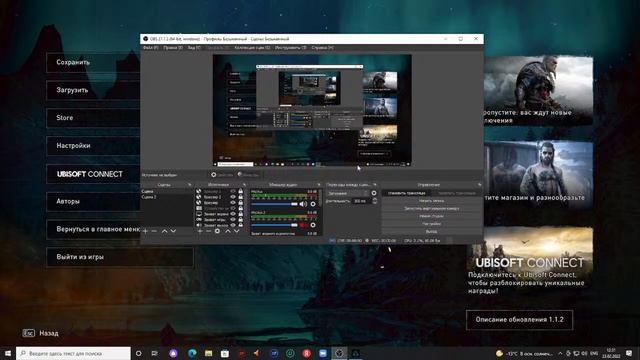This screenshot has width=640, height=360.
Task: Toggle visibility eye for Браузер 2 source
Action: click(x=233, y=197)
